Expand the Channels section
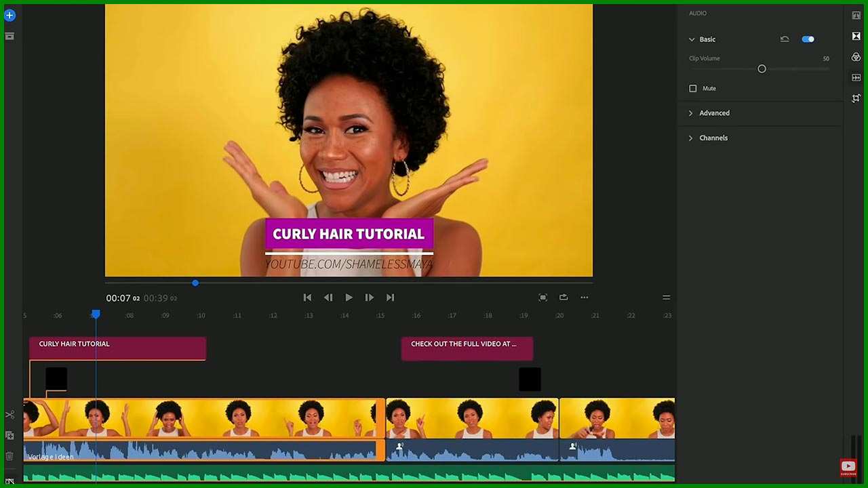Screen dimensions: 868x488 (691, 138)
